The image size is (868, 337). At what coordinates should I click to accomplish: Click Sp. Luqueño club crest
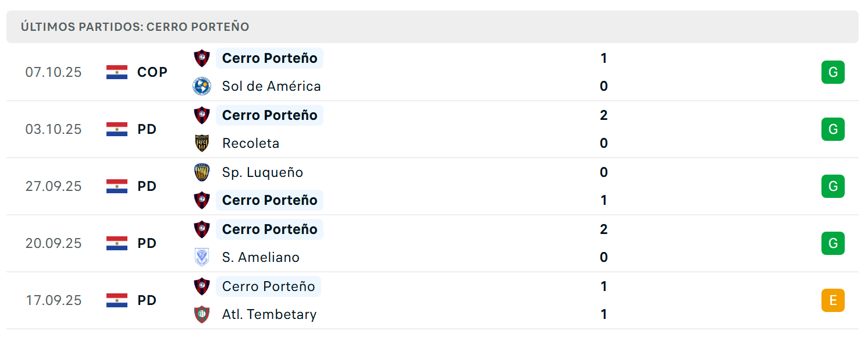click(x=201, y=172)
